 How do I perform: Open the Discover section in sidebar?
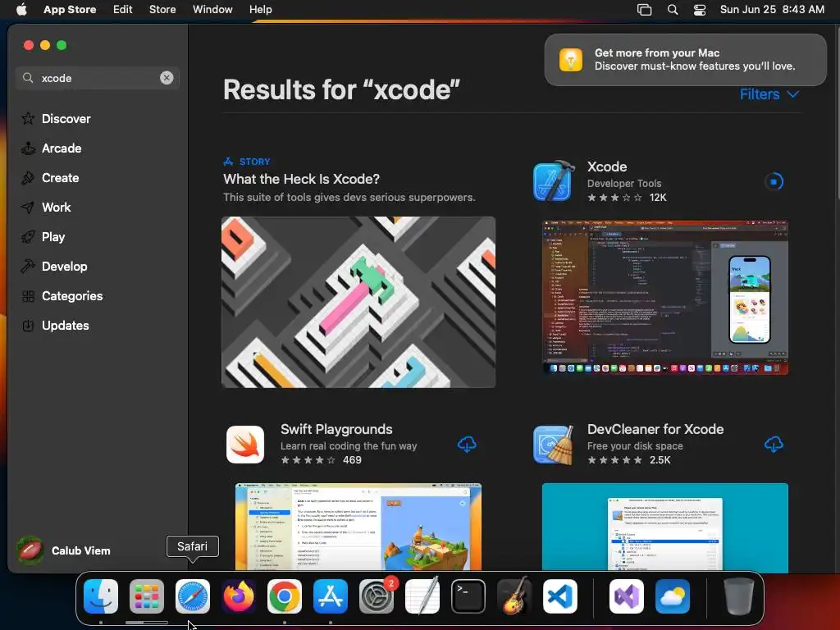[66, 118]
